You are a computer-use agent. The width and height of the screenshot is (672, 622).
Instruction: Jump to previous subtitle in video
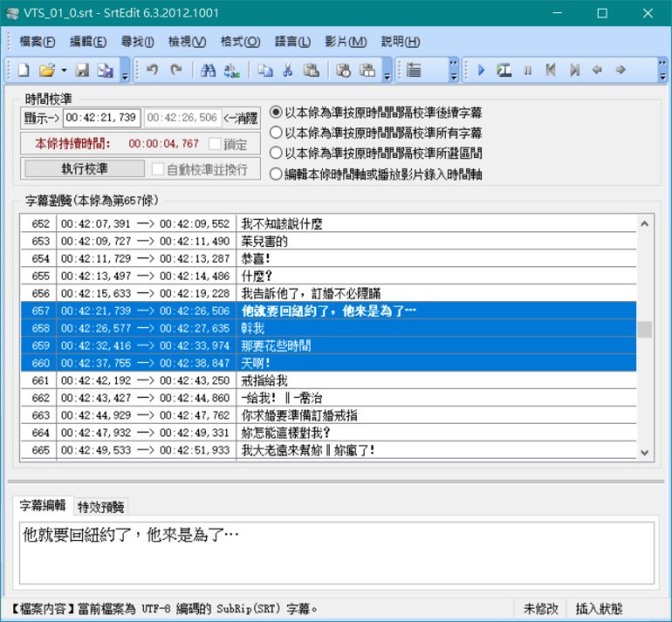[x=551, y=70]
